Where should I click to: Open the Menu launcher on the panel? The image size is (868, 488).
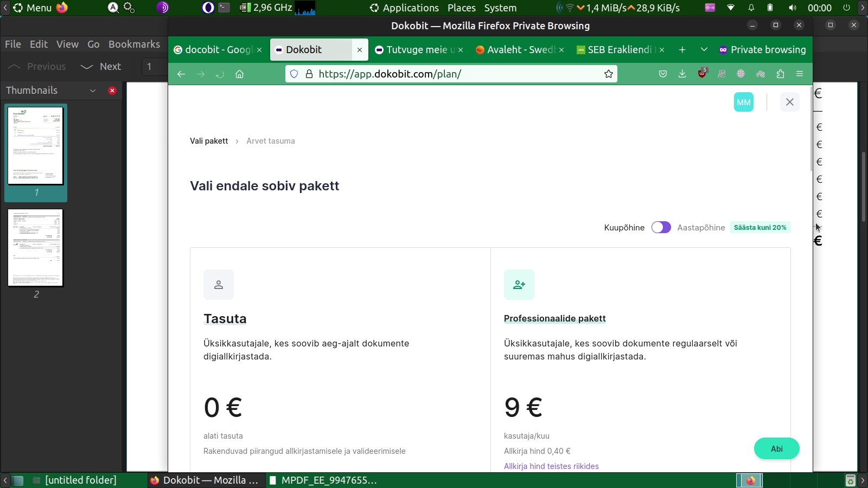click(33, 8)
